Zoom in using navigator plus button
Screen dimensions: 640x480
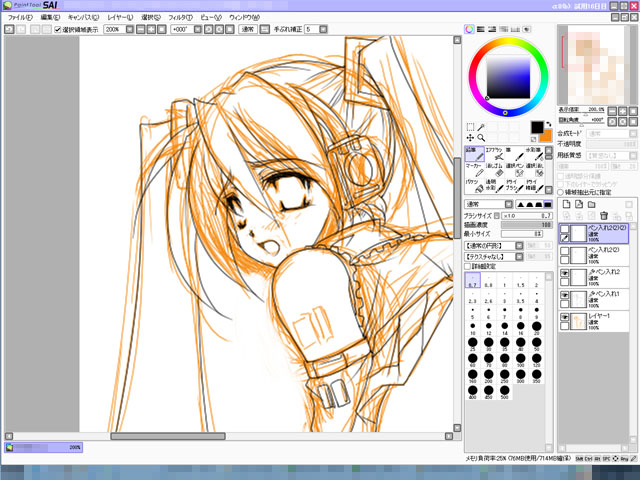point(623,111)
